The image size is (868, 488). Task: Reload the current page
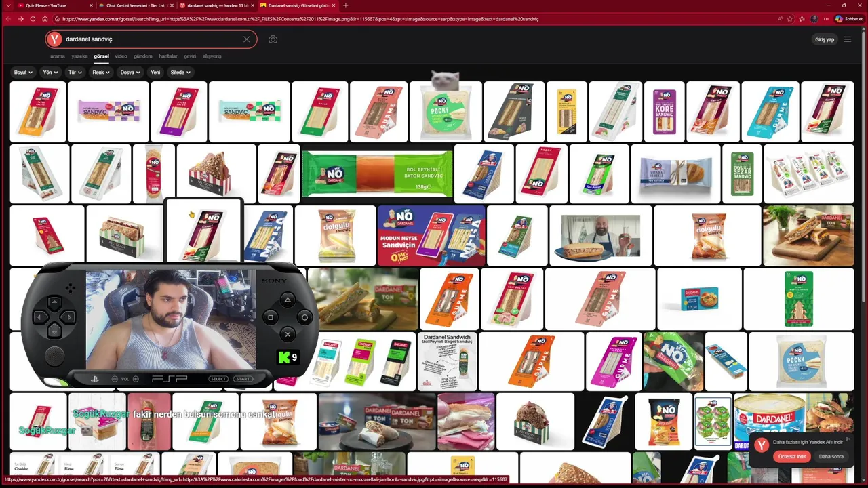coord(33,19)
